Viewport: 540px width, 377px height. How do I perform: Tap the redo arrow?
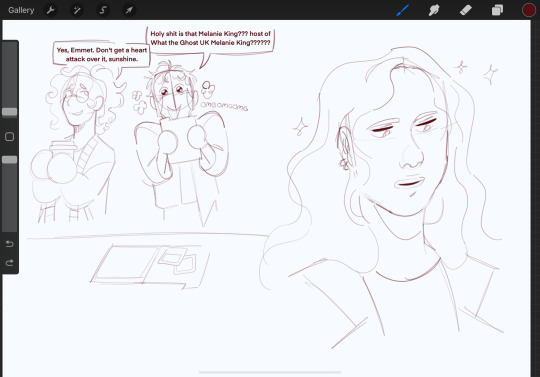point(10,263)
